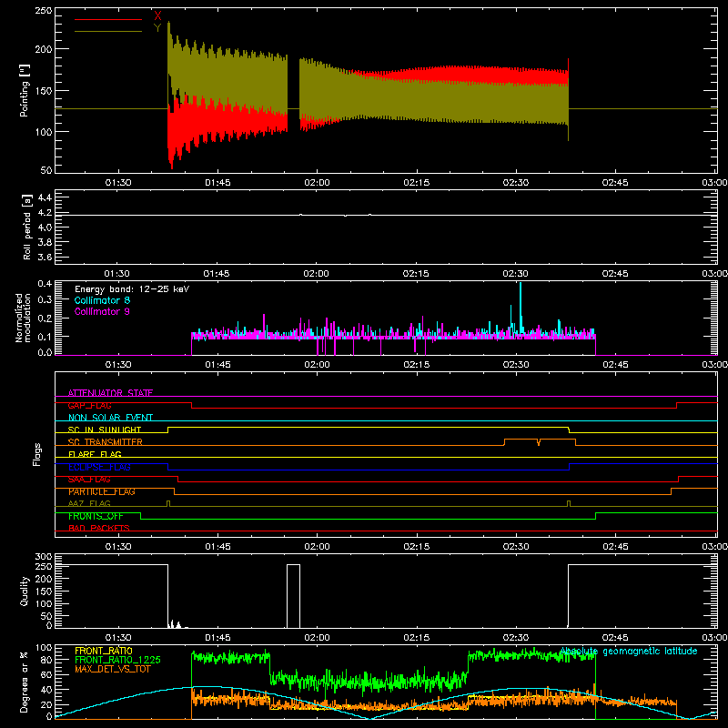The image size is (728, 728).
Task: Click the 250 tick on the Pointing axis
Action: point(43,11)
